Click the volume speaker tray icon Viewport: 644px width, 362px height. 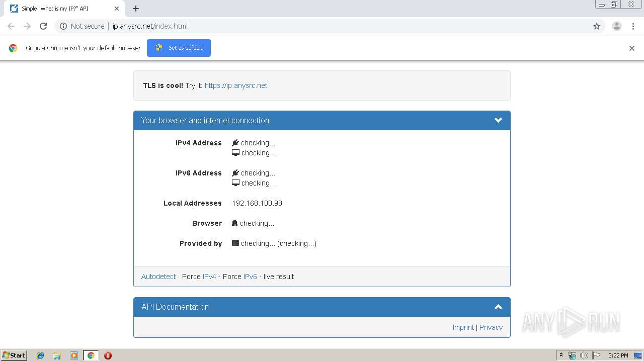[584, 355]
